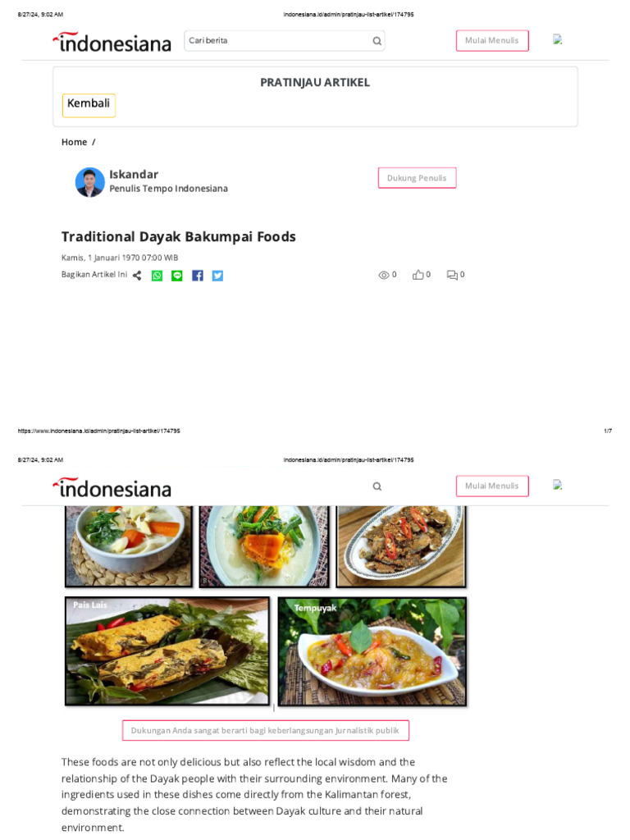The width and height of the screenshot is (630, 840).
Task: Focus the Cari berita search field
Action: [285, 41]
